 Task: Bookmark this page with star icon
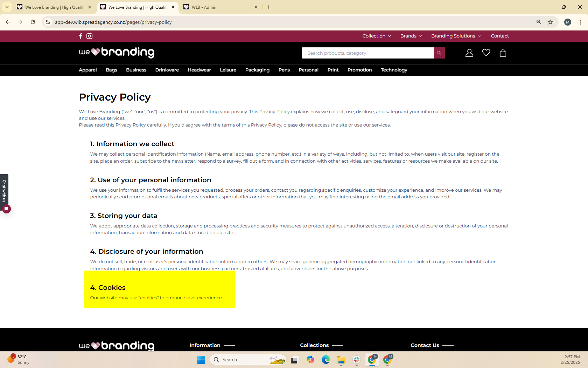[550, 22]
